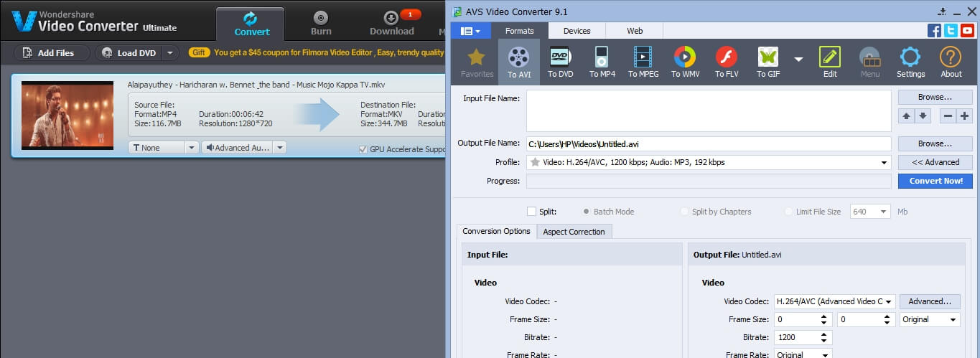Click Convert Now! button
This screenshot has height=358, width=980.
(x=935, y=181)
